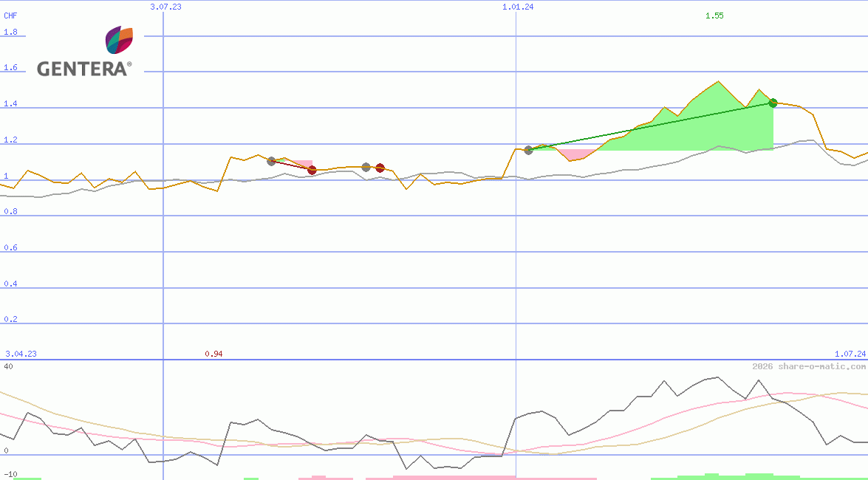Select the red dot right of the lone gray dot
The image size is (868, 480).
pos(380,168)
